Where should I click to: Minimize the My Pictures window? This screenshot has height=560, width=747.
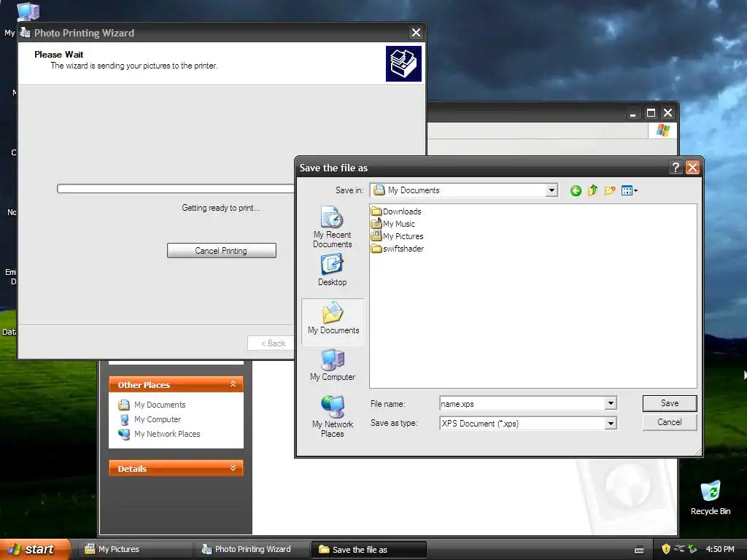633,113
